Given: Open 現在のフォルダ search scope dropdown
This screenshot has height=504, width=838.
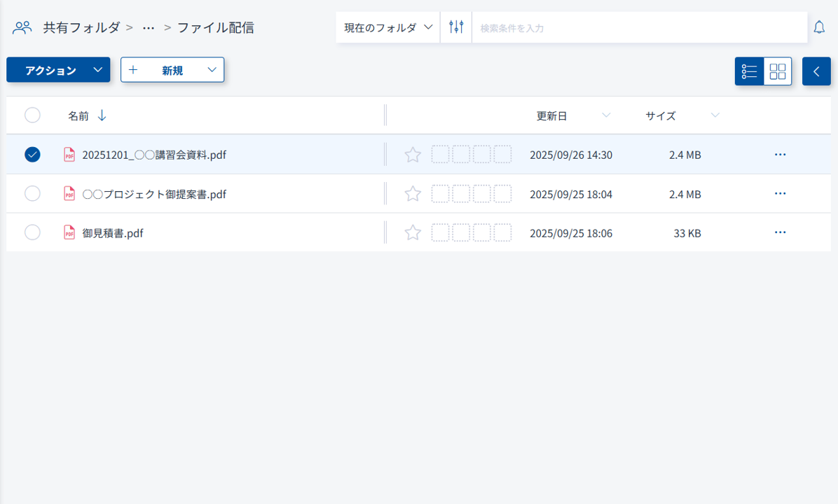Looking at the screenshot, I should (388, 27).
